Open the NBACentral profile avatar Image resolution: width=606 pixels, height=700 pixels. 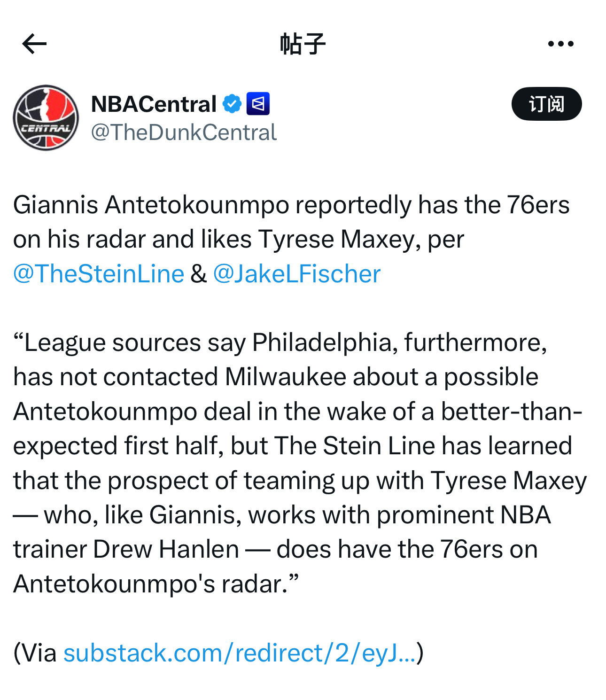click(46, 118)
